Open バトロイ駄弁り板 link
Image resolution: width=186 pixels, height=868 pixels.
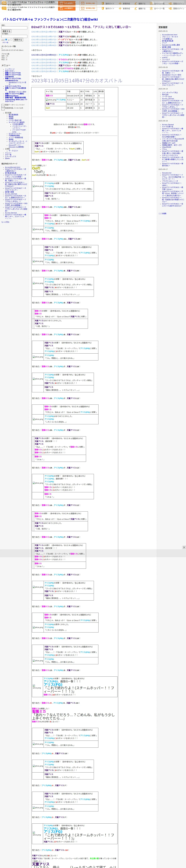[x=15, y=120]
